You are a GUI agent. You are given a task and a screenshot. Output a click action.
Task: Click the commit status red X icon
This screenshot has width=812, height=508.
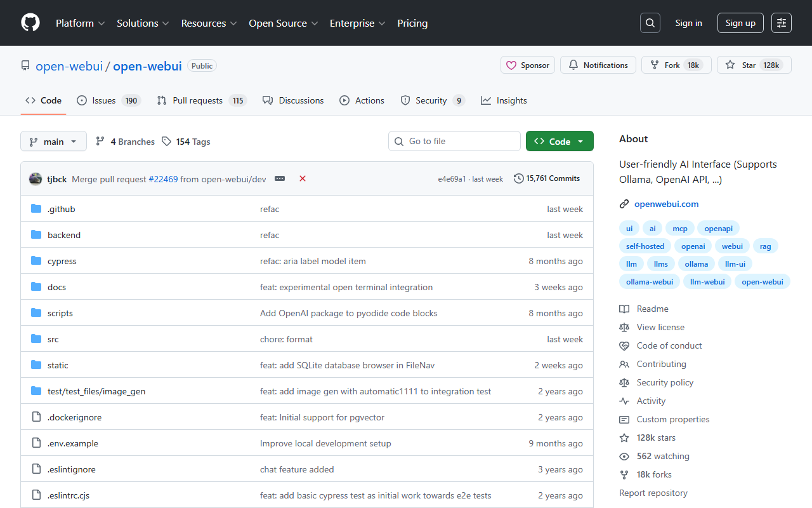(302, 178)
